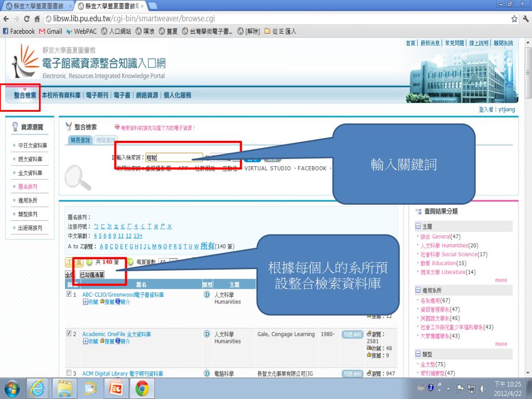Uncheck the ABC-CLIO/Greenwood row checkbox
The width and height of the screenshot is (532, 399).
69,294
